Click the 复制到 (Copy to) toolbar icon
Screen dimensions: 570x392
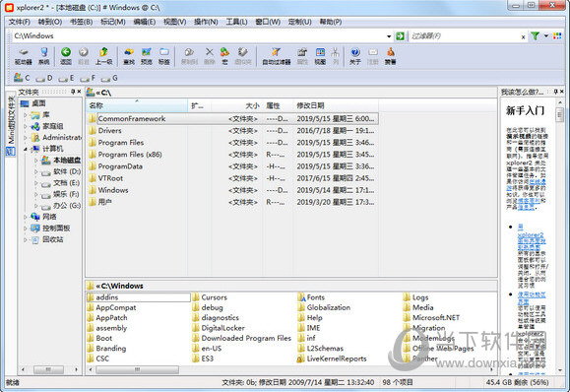189,56
